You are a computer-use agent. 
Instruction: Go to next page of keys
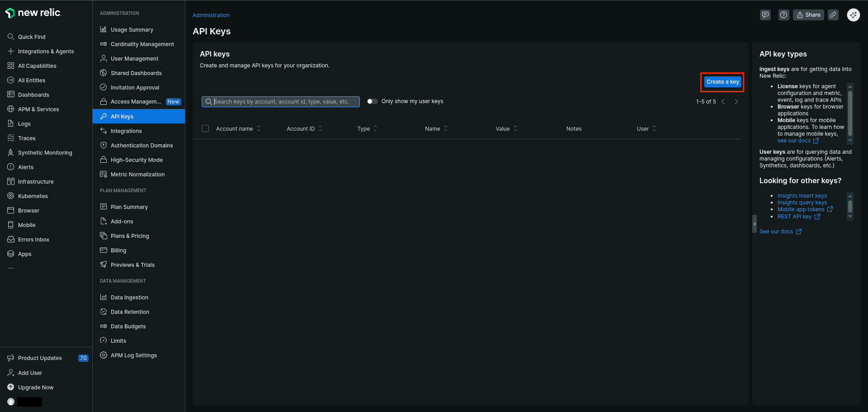736,102
